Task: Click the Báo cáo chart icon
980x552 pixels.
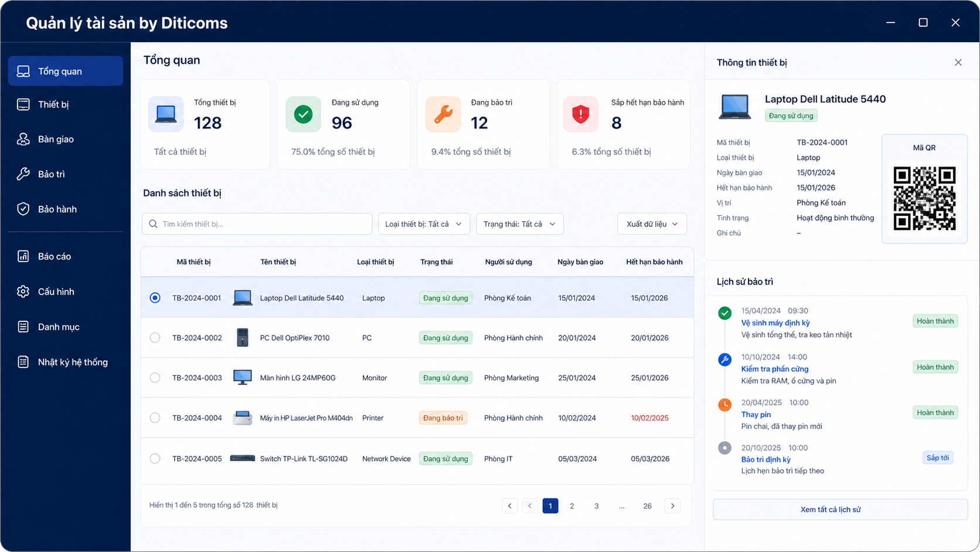Action: pos(23,256)
